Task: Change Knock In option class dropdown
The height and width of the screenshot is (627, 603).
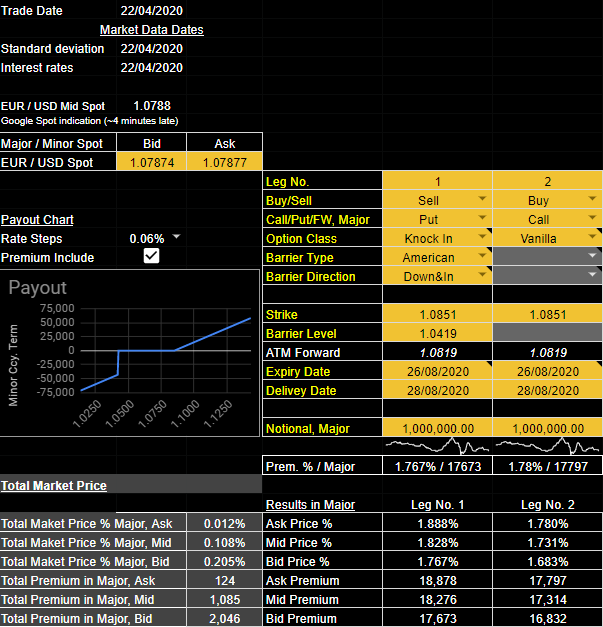Action: [483, 238]
